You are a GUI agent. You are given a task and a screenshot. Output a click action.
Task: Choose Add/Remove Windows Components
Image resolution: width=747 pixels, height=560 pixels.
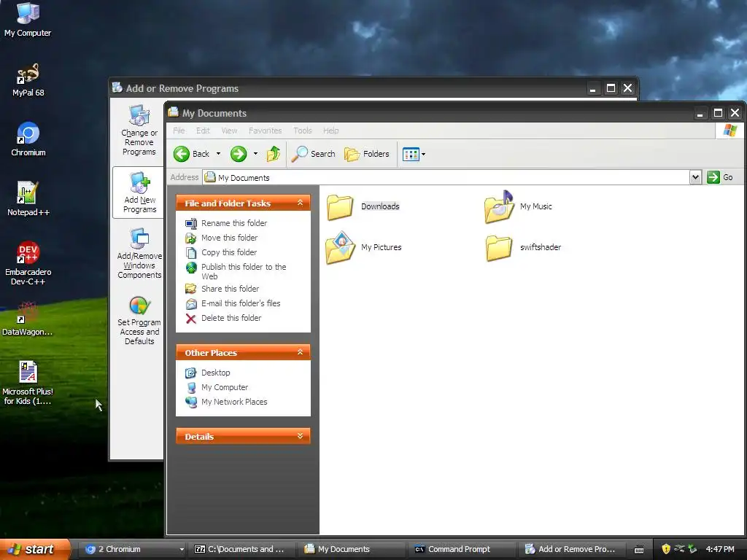click(139, 253)
